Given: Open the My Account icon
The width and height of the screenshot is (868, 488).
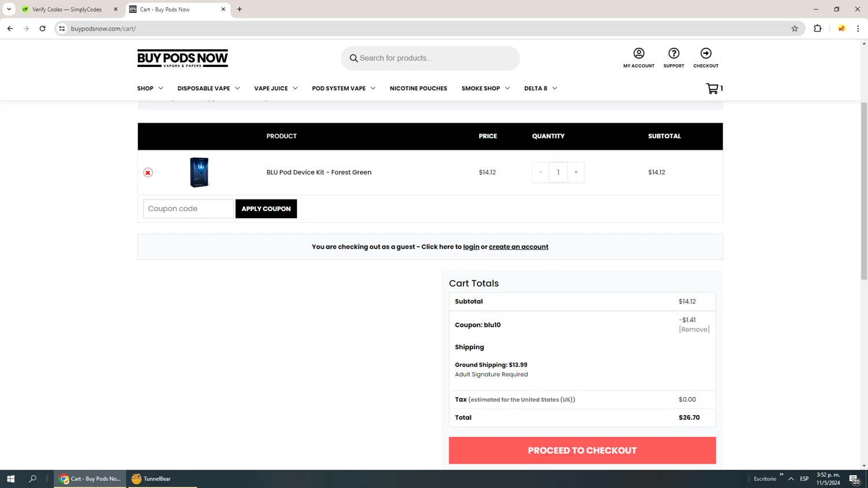Looking at the screenshot, I should [639, 53].
